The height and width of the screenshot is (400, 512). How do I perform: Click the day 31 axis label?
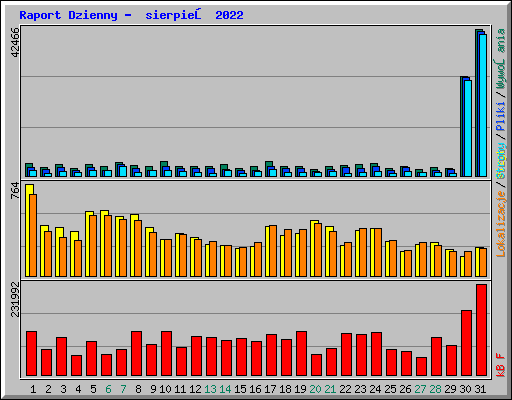(x=480, y=389)
